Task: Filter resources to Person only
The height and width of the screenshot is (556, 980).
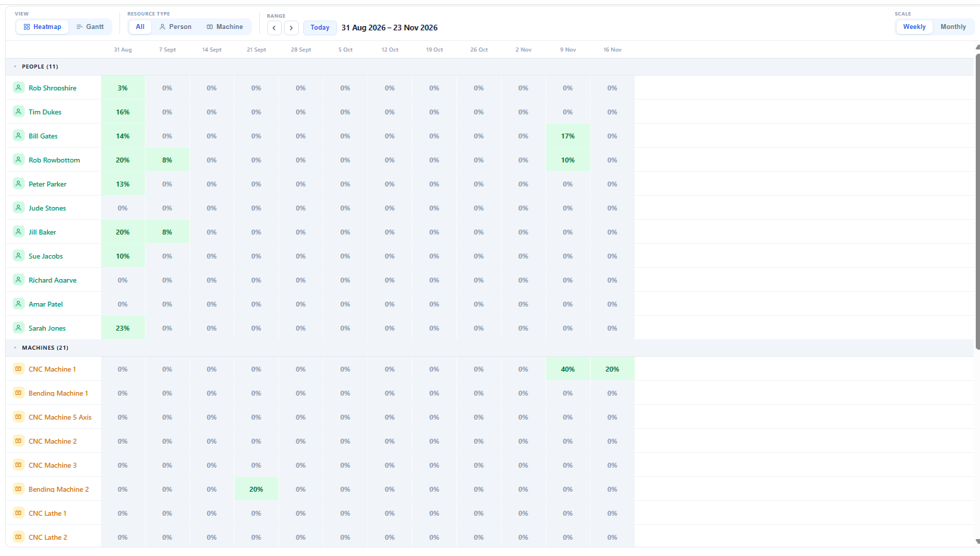Action: 175,27
